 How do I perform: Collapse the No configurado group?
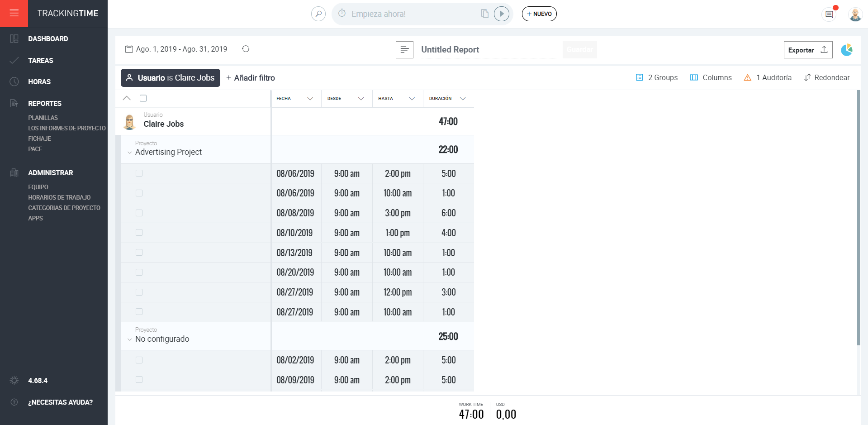pos(129,339)
